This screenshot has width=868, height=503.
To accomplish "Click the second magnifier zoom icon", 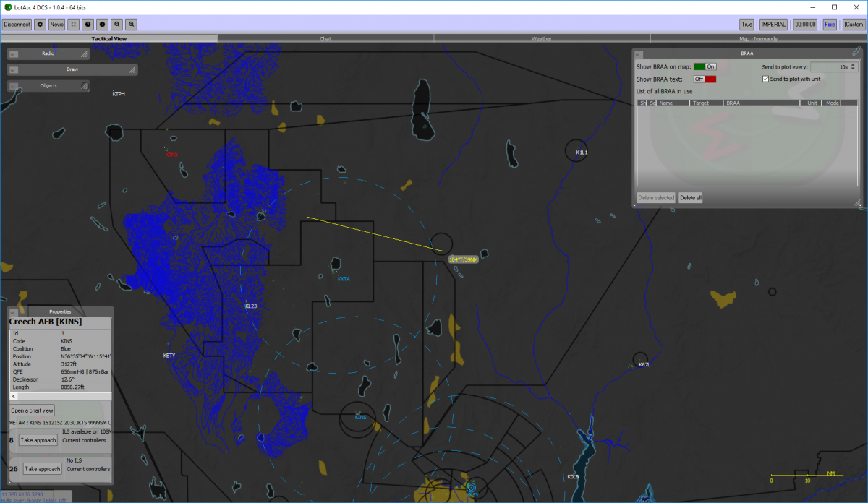I will [131, 25].
